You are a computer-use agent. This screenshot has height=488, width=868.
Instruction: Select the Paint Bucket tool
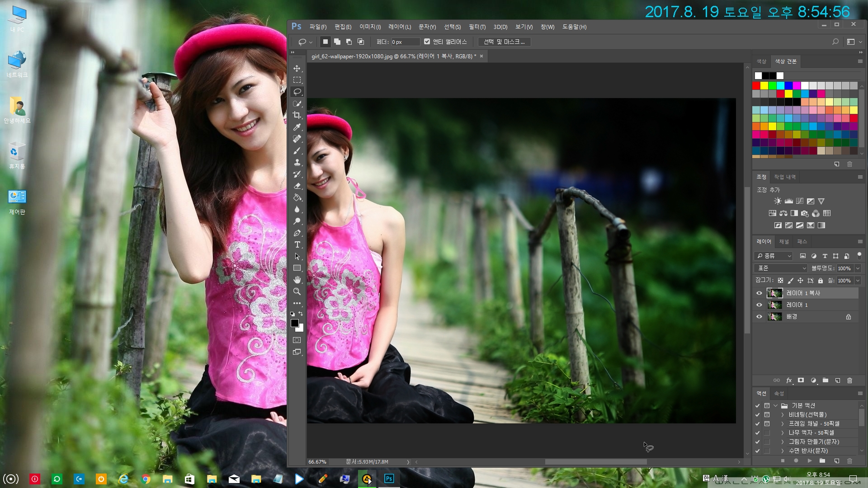tap(297, 197)
